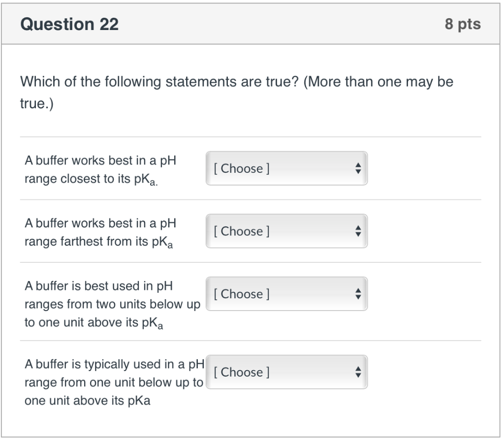Select the '[ Choose ]' text in the last selector

[x=241, y=372]
